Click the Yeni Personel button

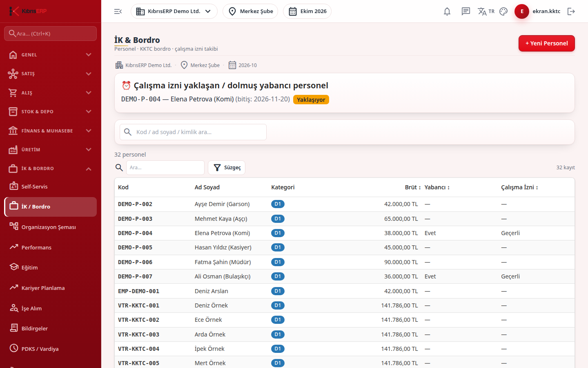[x=546, y=43]
